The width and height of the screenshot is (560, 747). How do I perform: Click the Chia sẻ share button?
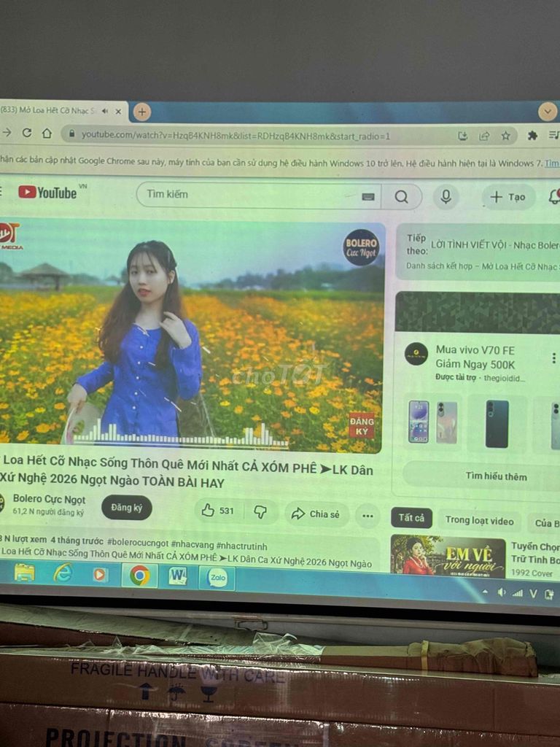point(316,514)
